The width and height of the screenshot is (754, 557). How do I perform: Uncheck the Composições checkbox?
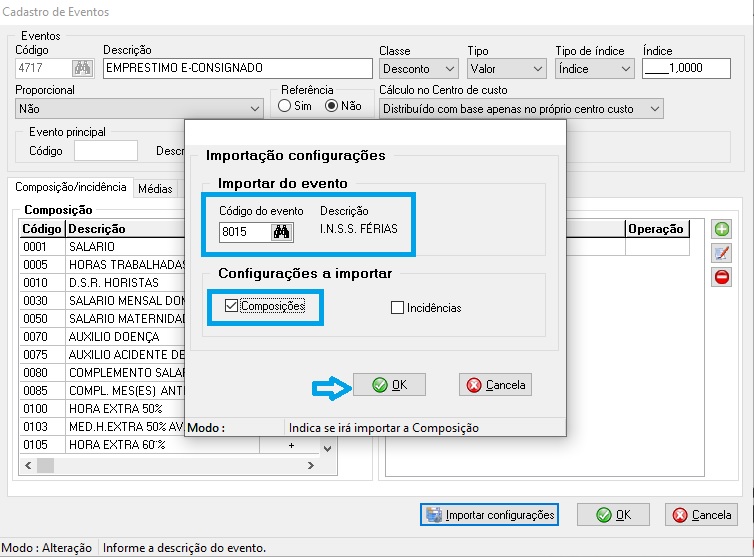[x=232, y=306]
